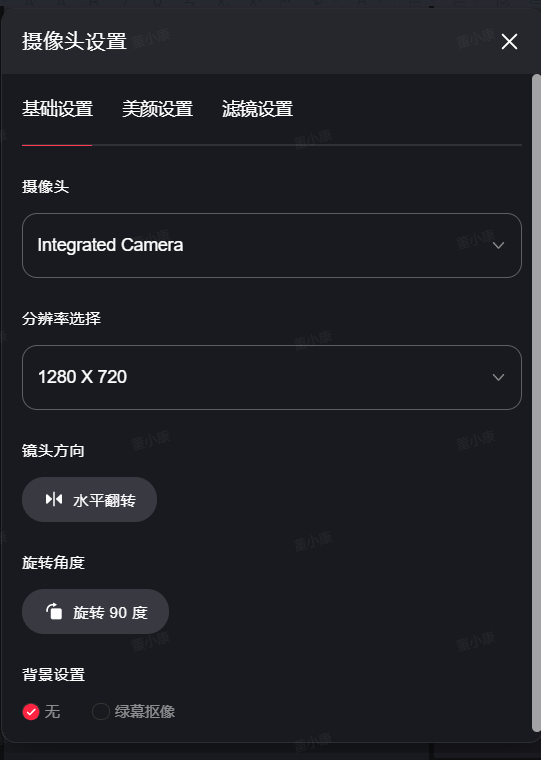
Task: Click the 绿幕抠像 option label text
Action: [x=144, y=712]
